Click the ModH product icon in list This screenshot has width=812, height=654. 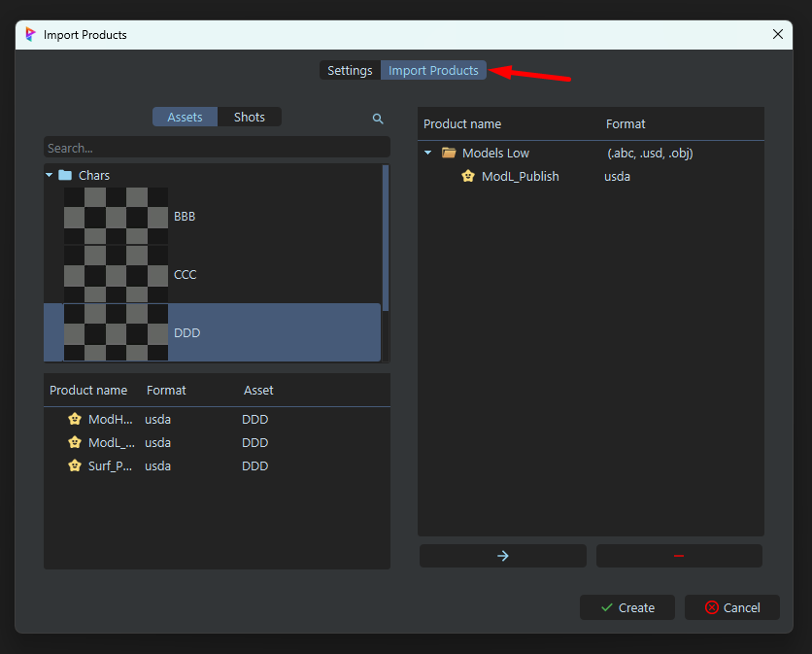pos(75,419)
